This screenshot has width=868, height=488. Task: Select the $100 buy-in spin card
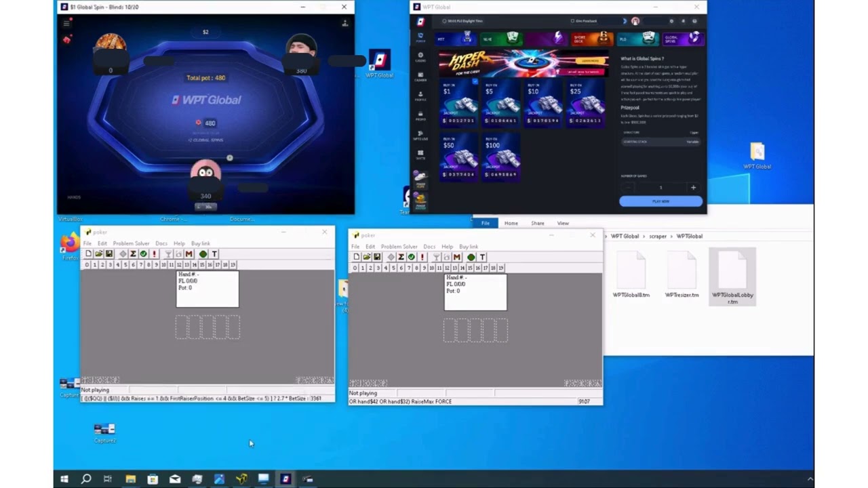500,157
